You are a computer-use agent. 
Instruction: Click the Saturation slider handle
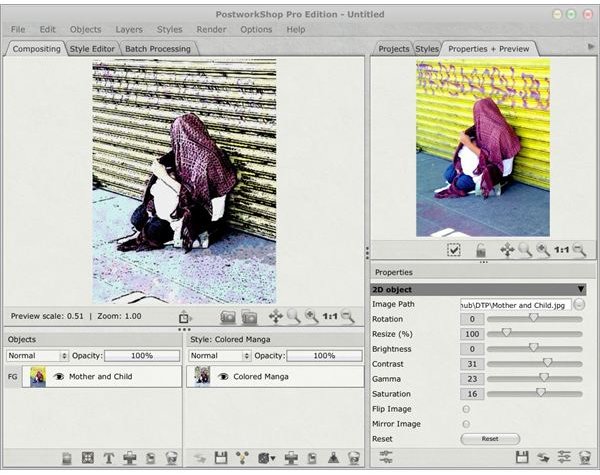540,392
